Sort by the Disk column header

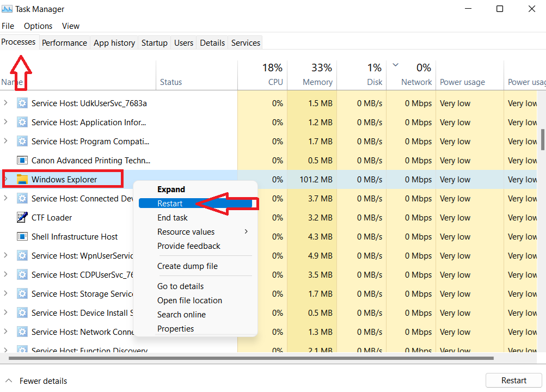coord(361,75)
